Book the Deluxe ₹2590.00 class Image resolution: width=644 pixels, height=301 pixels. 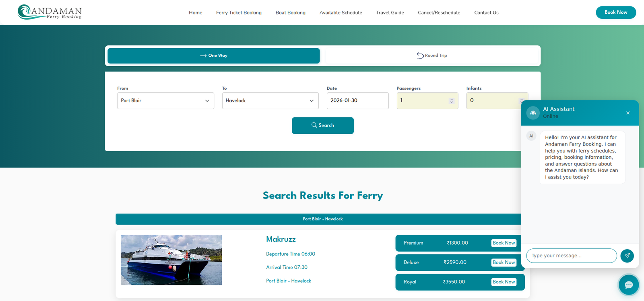pos(504,262)
